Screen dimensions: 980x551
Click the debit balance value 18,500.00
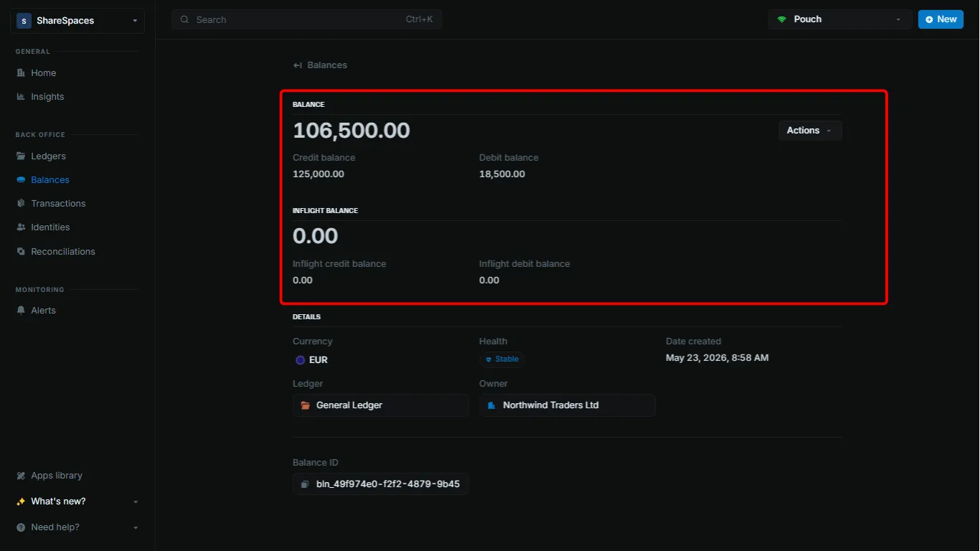(x=502, y=174)
